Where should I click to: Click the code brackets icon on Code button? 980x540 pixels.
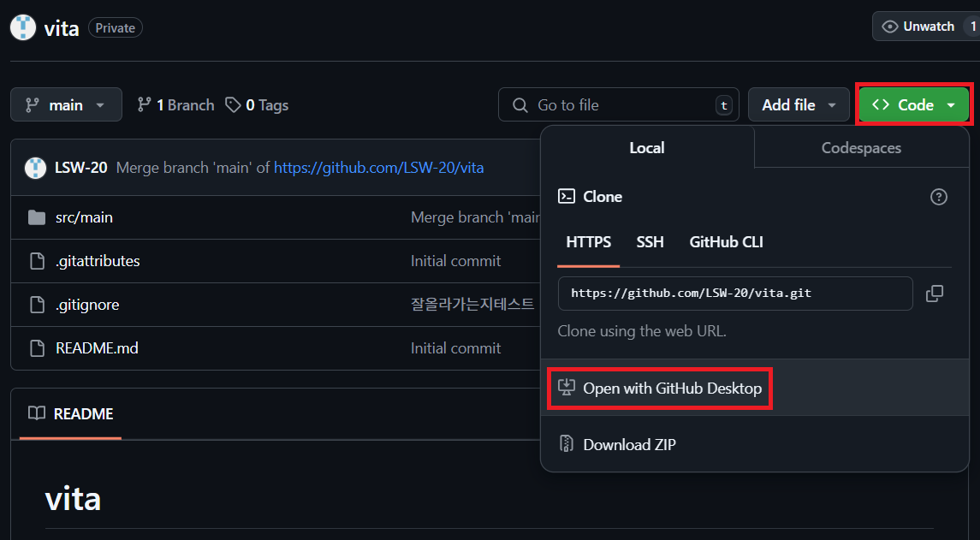881,104
